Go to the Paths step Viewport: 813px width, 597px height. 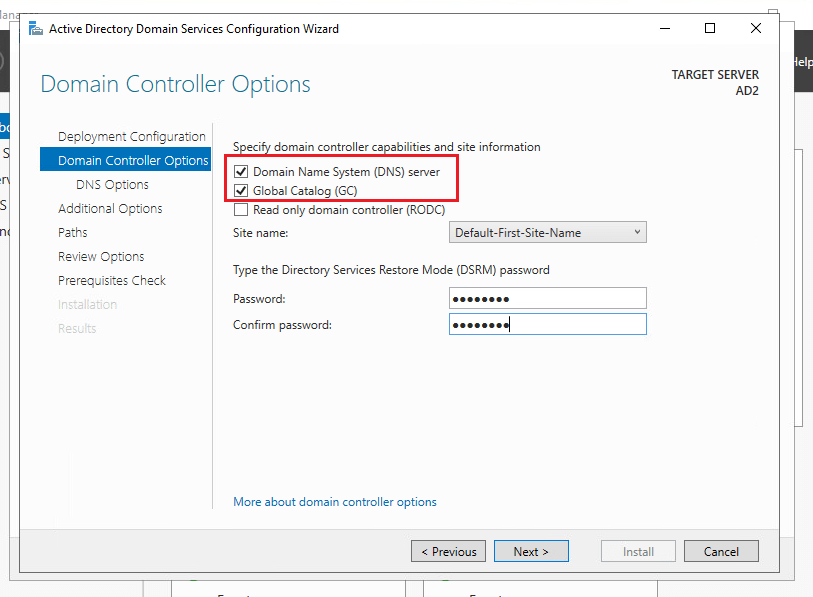72,232
